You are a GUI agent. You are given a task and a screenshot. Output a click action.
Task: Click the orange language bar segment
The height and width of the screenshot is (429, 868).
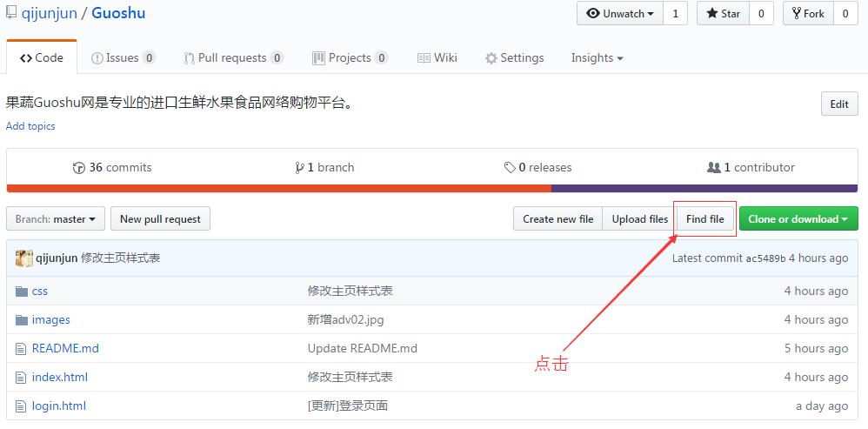click(x=279, y=189)
